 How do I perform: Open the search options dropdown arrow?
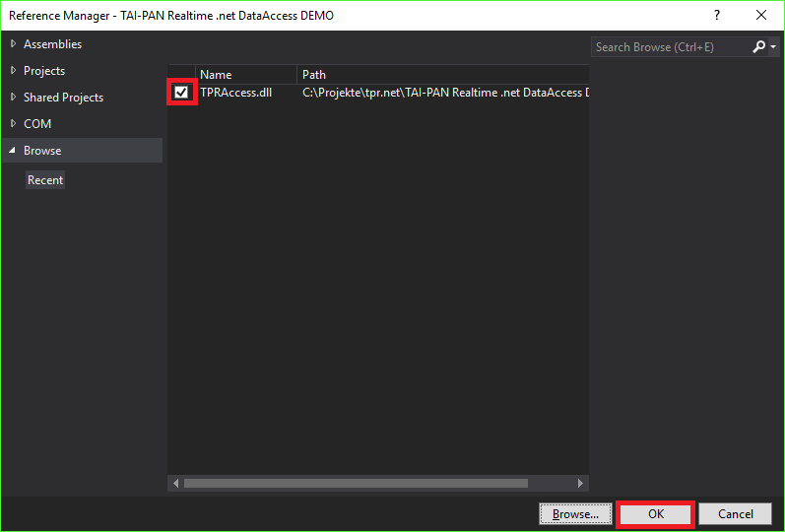(773, 46)
